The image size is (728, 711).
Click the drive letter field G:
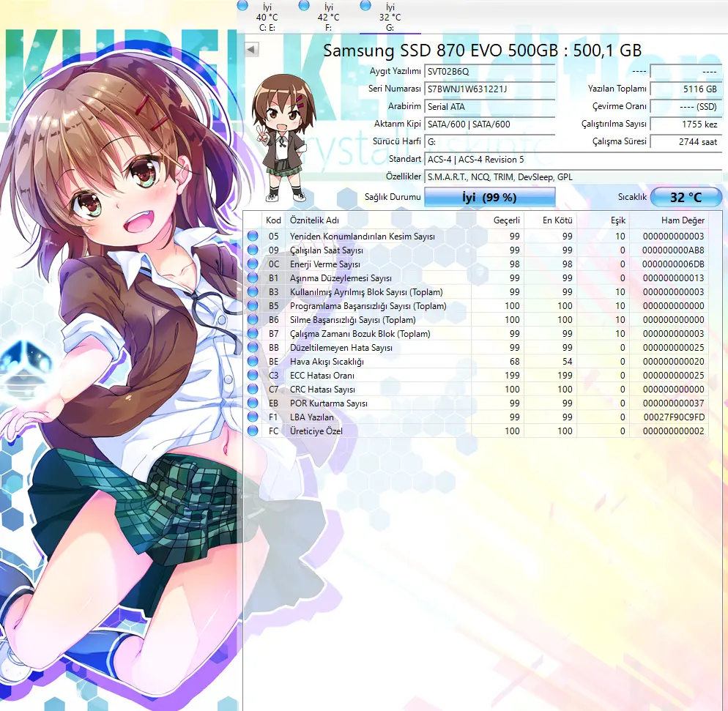(x=490, y=141)
